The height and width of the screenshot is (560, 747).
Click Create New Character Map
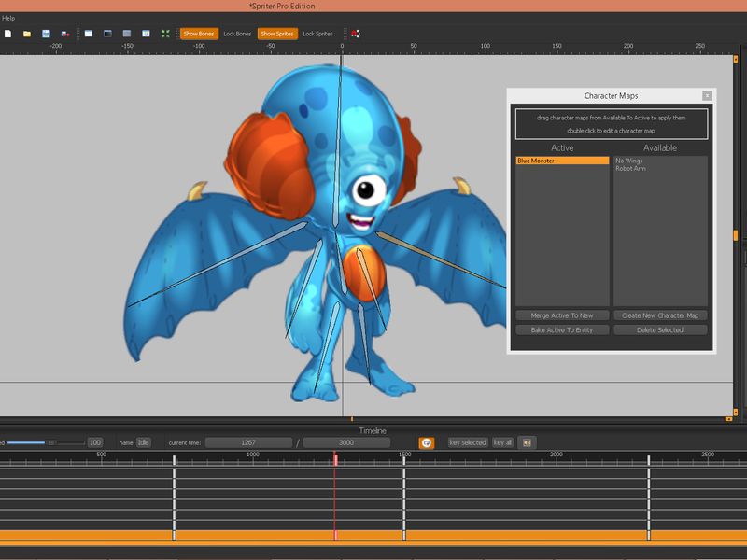660,315
